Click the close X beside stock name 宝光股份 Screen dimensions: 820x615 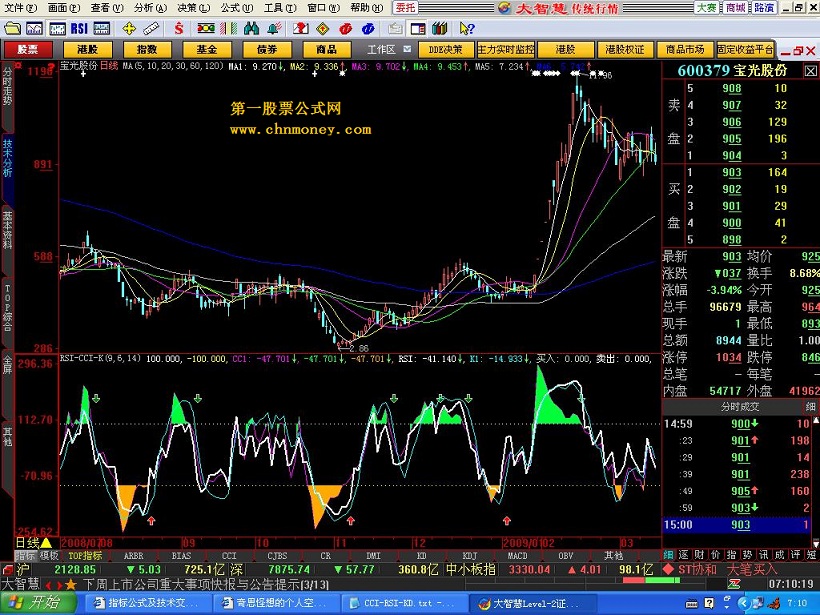pyautogui.click(x=811, y=71)
